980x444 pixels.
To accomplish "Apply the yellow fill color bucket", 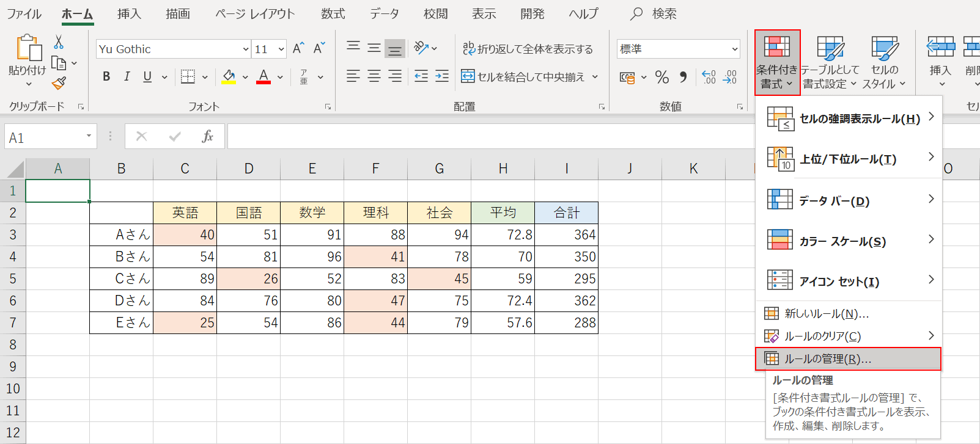I will tap(229, 76).
